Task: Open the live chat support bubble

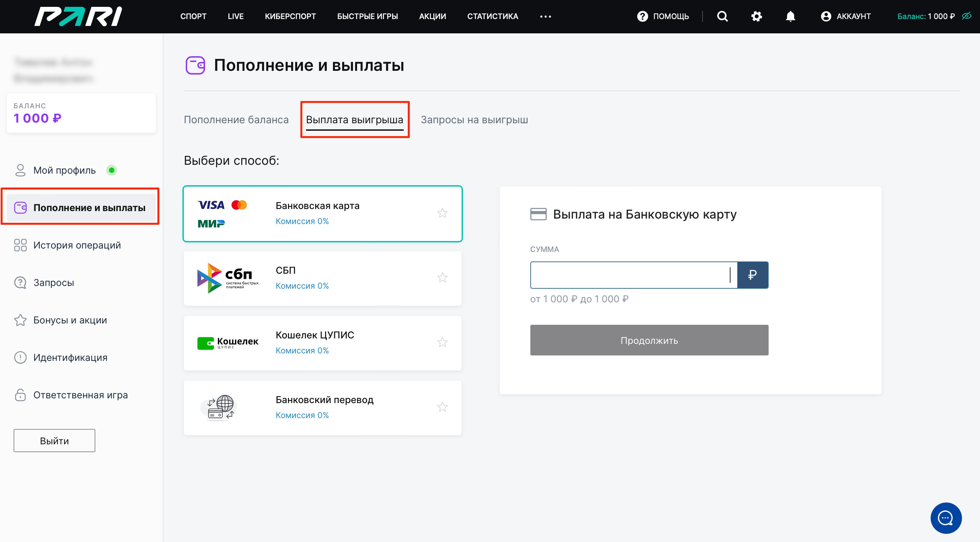Action: pyautogui.click(x=945, y=517)
